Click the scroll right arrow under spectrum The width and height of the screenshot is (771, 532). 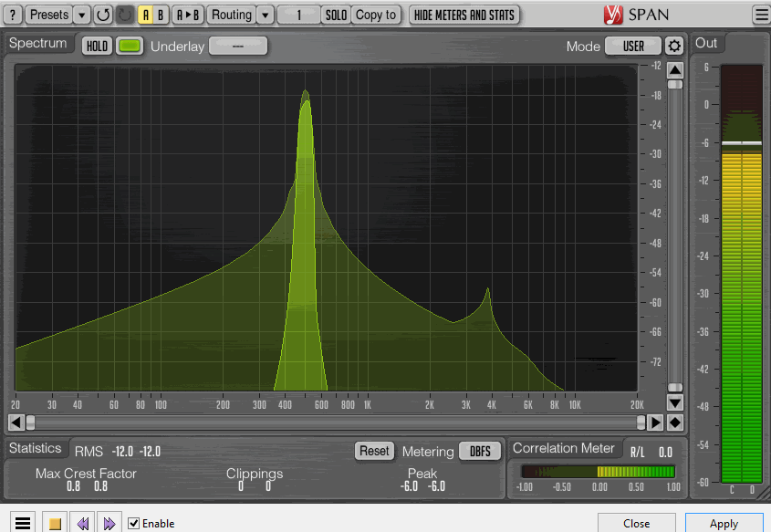(x=655, y=422)
